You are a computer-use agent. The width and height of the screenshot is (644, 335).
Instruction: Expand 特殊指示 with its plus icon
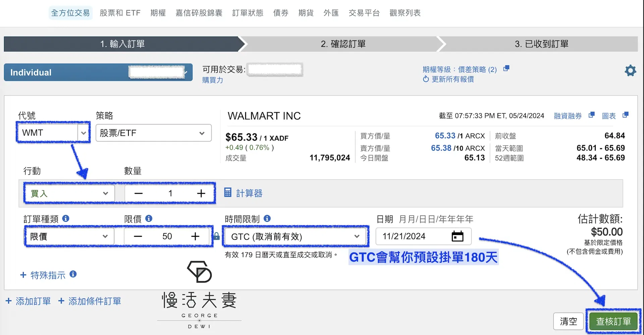tap(23, 275)
